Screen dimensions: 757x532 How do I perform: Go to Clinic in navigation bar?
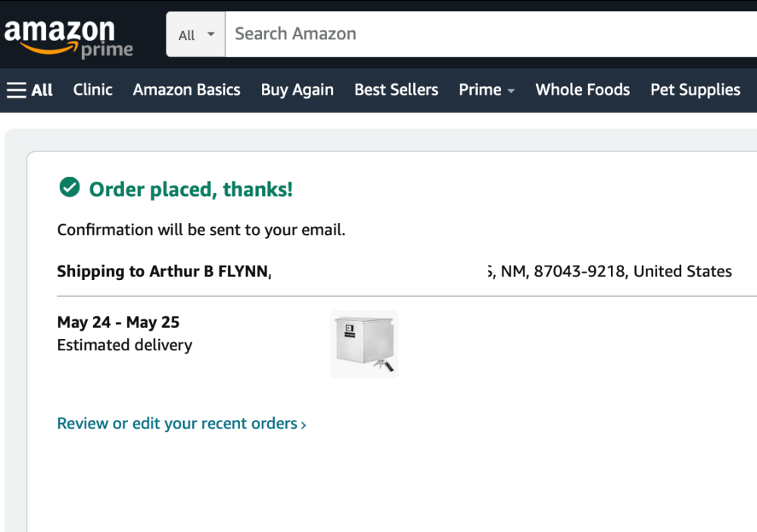[x=93, y=90]
